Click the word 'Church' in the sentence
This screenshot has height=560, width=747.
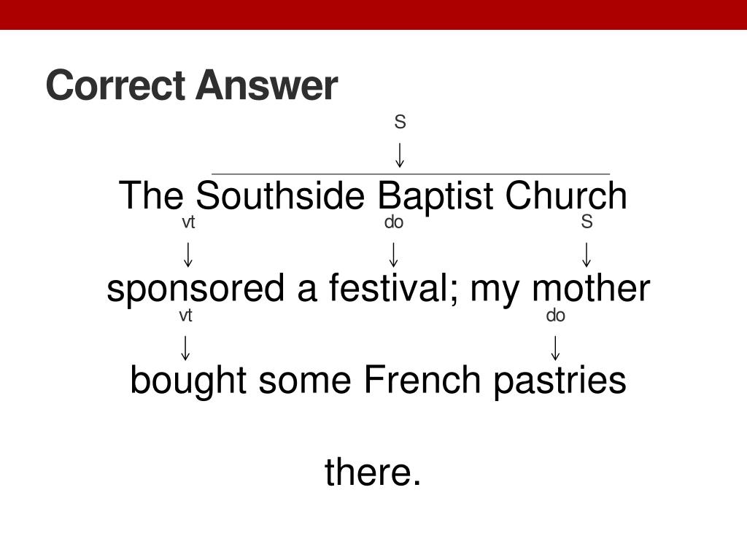point(565,195)
